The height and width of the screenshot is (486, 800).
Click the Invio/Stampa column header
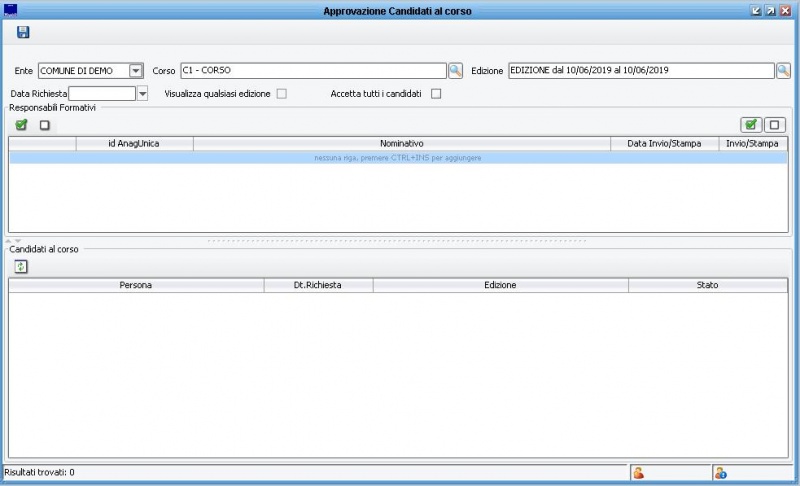click(x=753, y=144)
